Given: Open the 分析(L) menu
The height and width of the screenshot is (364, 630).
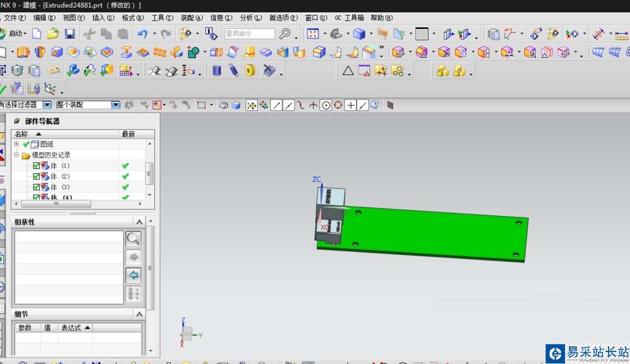Looking at the screenshot, I should pyautogui.click(x=251, y=18).
